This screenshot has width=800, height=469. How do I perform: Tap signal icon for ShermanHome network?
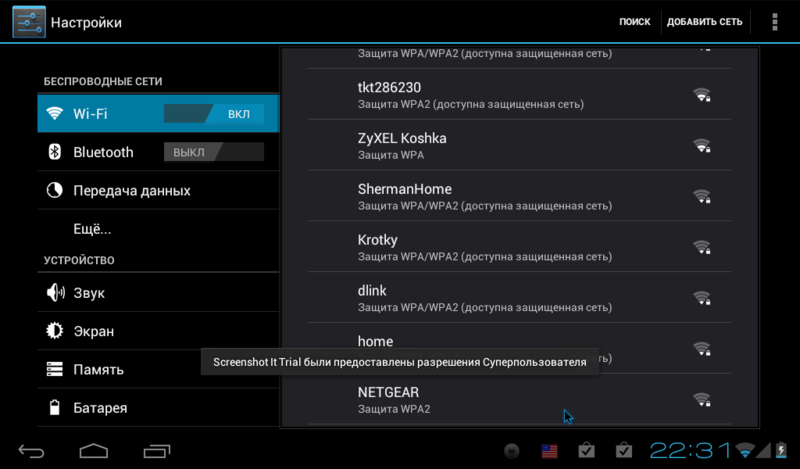[702, 196]
